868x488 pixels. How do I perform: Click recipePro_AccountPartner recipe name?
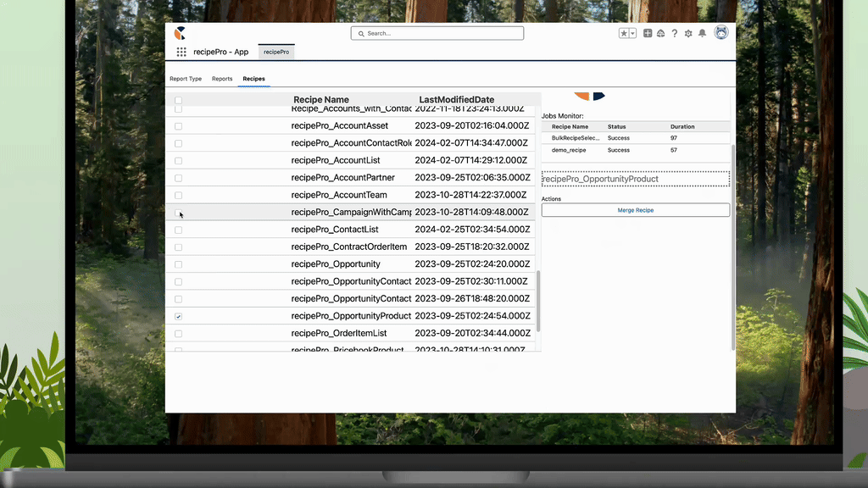click(342, 178)
